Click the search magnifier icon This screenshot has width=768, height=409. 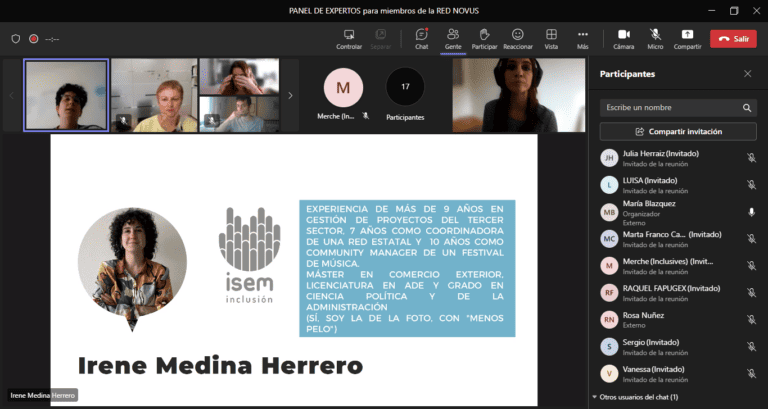[x=746, y=108]
